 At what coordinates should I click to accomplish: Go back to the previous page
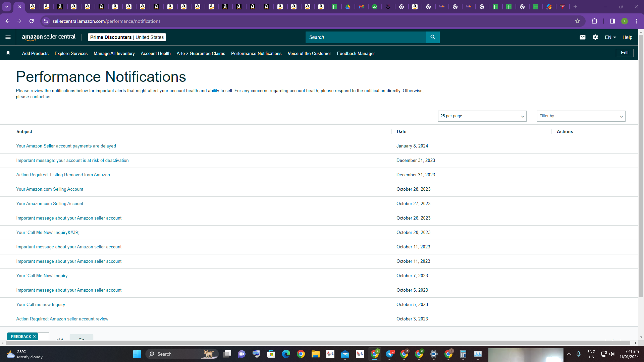point(7,21)
